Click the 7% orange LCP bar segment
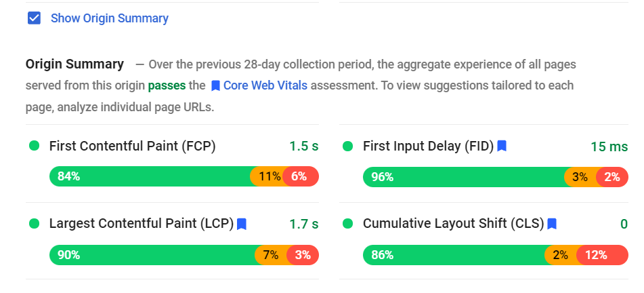 271,255
